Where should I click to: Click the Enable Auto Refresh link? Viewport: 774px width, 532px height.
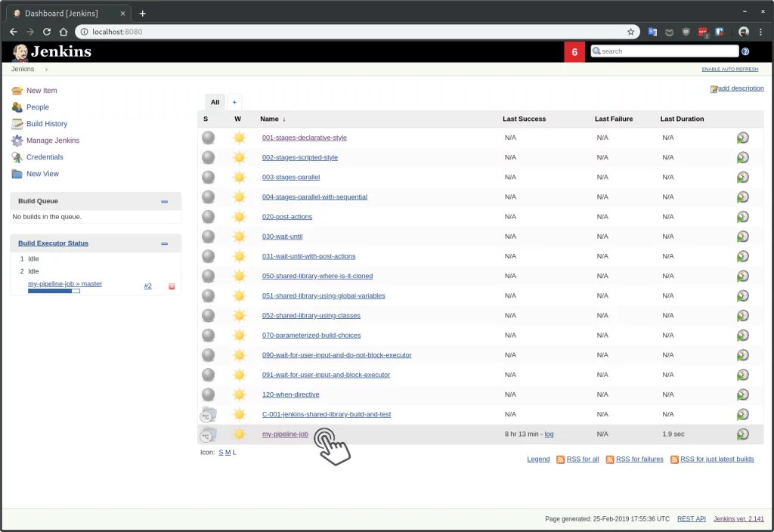tap(730, 69)
